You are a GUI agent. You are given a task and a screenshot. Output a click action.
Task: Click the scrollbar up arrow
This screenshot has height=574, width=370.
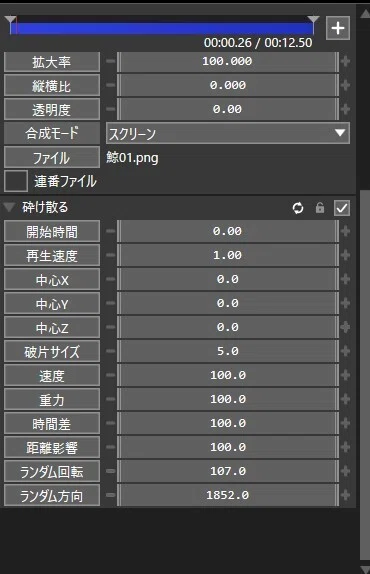tap(365, 14)
